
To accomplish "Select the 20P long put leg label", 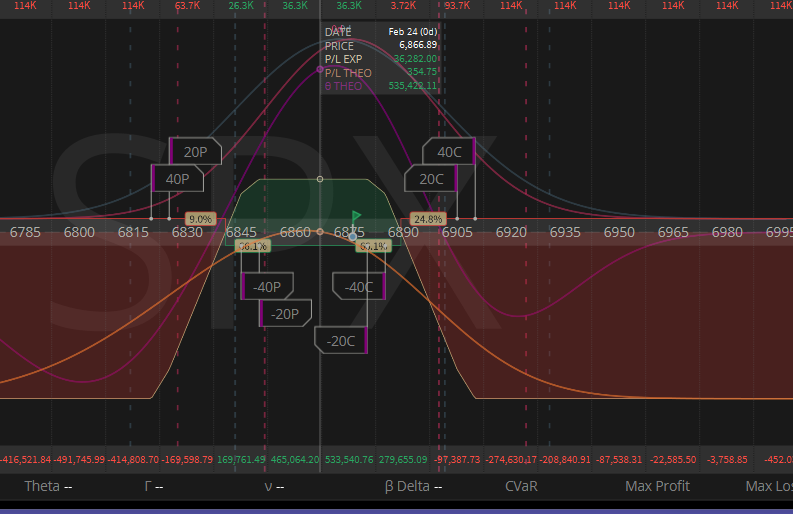I will (x=195, y=151).
